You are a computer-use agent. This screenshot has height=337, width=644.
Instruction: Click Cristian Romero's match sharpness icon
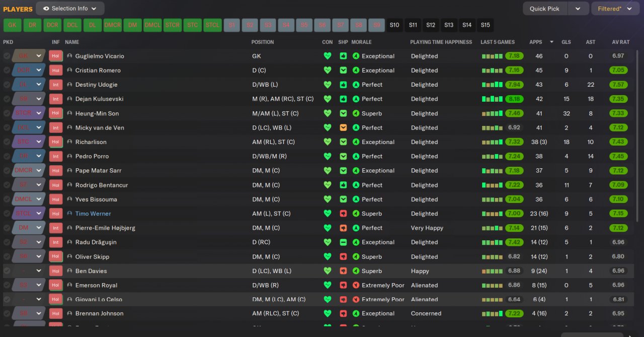[x=343, y=70]
